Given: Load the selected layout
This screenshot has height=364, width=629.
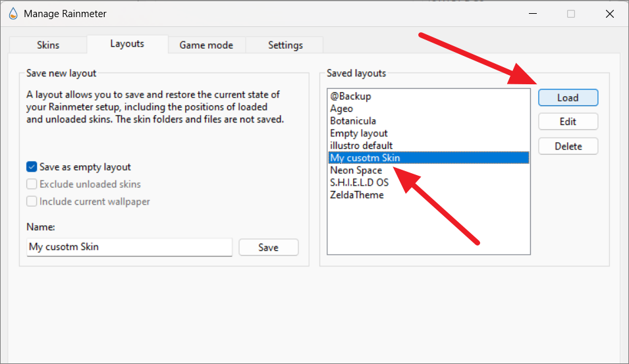Looking at the screenshot, I should (568, 97).
